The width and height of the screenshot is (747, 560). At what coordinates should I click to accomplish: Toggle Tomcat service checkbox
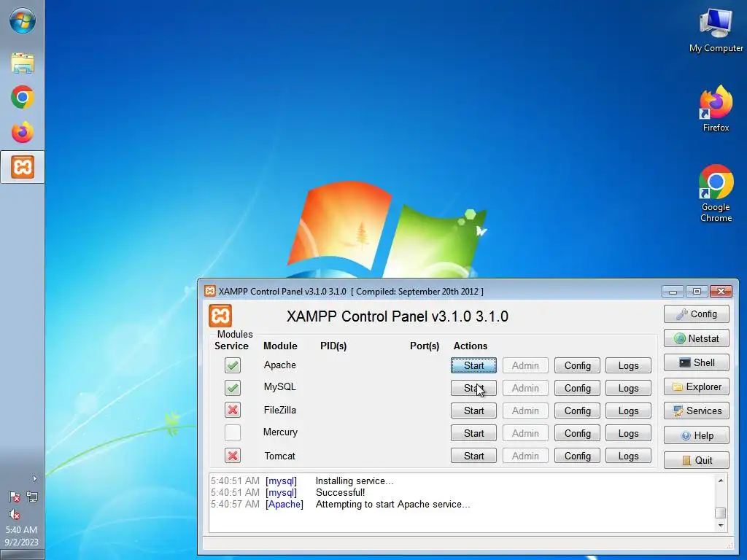click(x=233, y=456)
